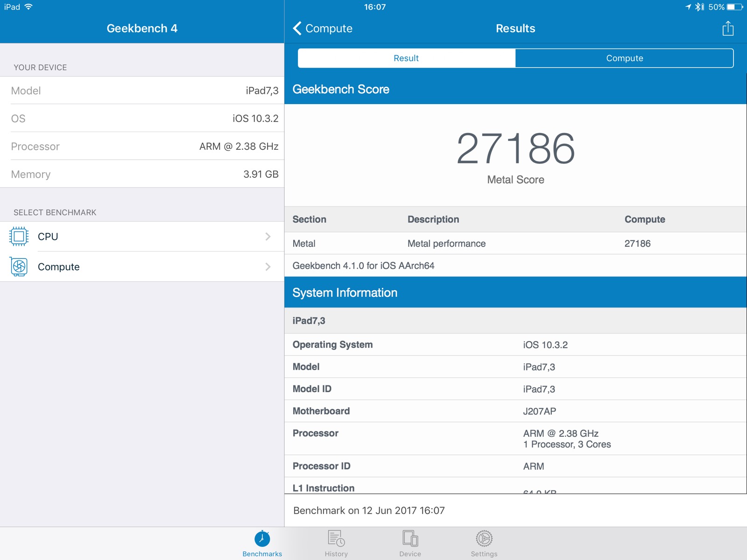Select the 1 Processor, 3 Cores text
Viewport: 747px width, 560px height.
567,444
